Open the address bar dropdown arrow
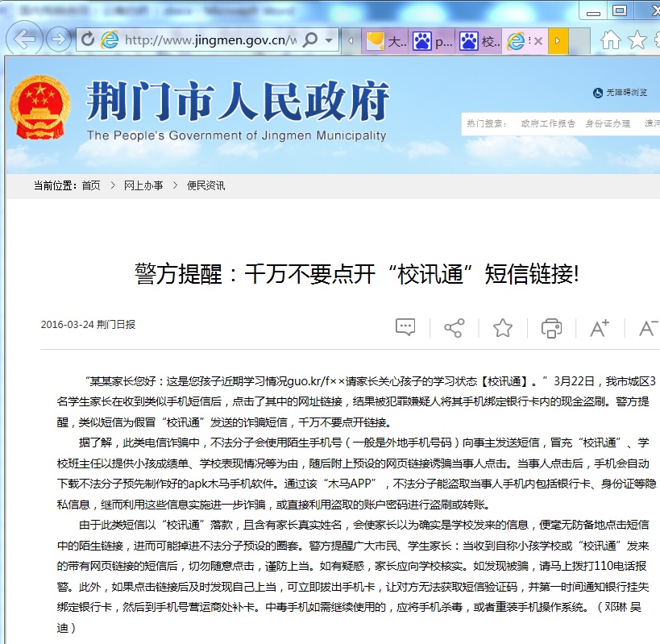The width and height of the screenshot is (660, 644). coord(329,40)
